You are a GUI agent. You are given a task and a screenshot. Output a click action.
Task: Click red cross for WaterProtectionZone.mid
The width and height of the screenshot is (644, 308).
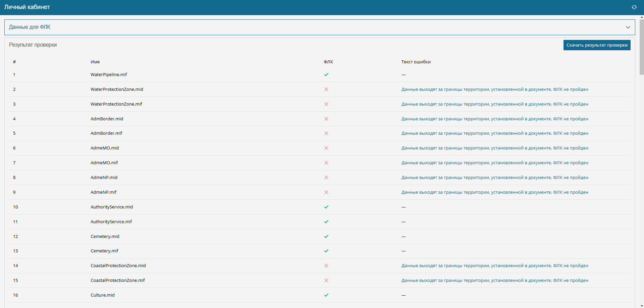[x=326, y=89]
